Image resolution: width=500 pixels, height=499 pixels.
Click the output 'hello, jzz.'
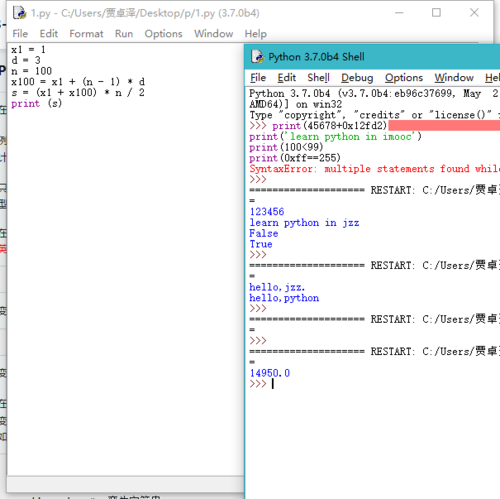pyautogui.click(x=277, y=287)
